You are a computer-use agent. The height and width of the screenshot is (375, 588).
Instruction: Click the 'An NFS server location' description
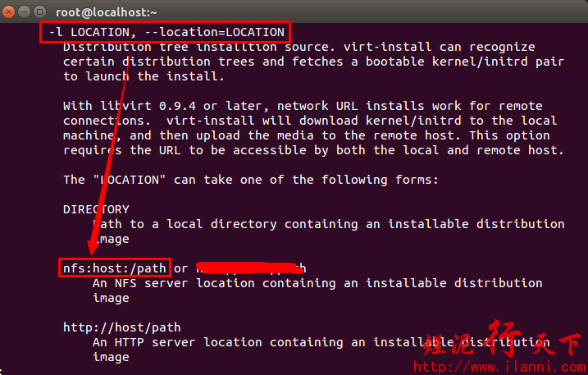point(317,283)
